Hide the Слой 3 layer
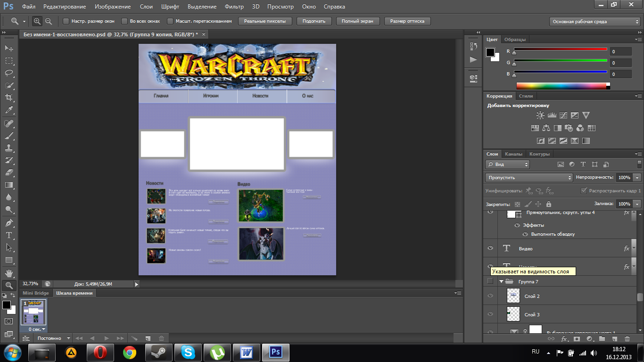Viewport: 644px width, 362px height. coord(490,314)
